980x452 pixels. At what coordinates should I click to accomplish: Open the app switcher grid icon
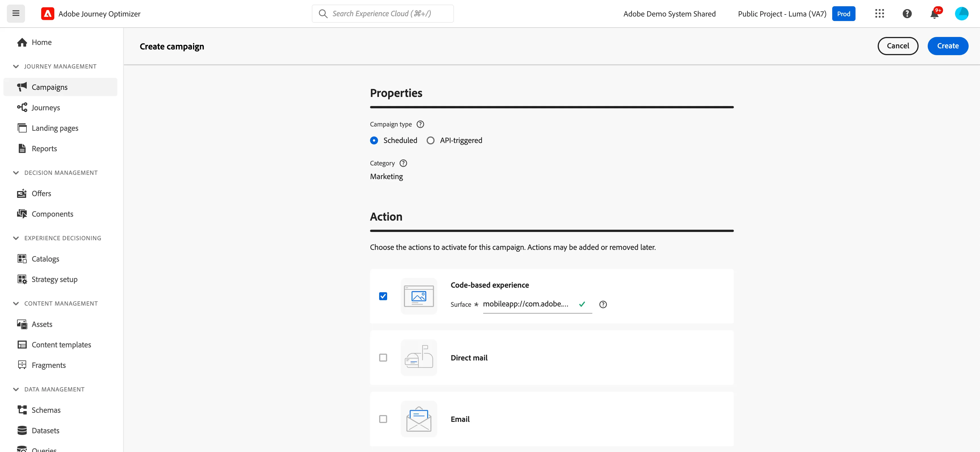pyautogui.click(x=879, y=14)
